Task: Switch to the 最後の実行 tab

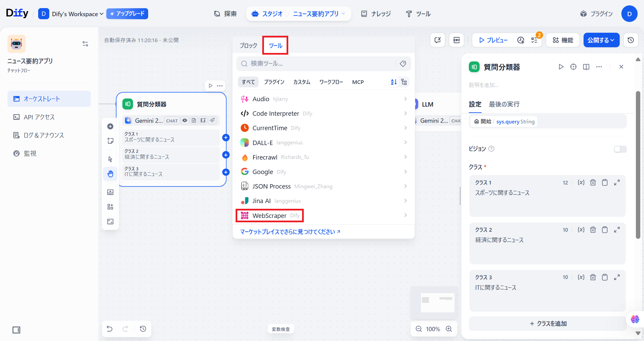Action: 504,104
